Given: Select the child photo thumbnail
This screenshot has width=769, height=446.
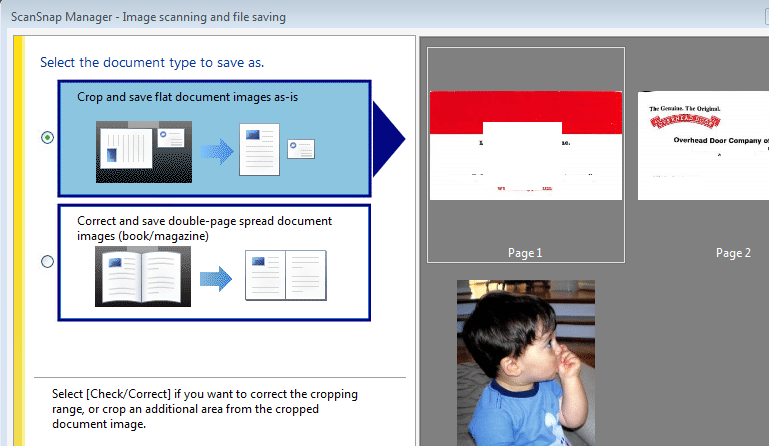Looking at the screenshot, I should pyautogui.click(x=525, y=362).
